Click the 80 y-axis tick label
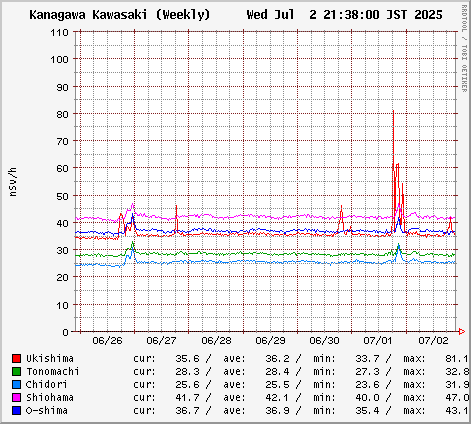471x424 pixels. (62, 114)
